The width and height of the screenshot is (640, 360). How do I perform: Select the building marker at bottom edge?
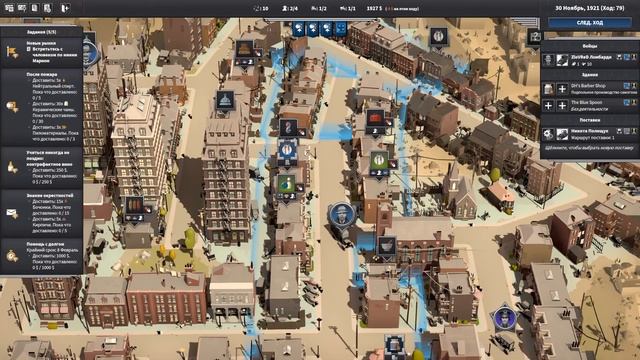tap(394, 345)
